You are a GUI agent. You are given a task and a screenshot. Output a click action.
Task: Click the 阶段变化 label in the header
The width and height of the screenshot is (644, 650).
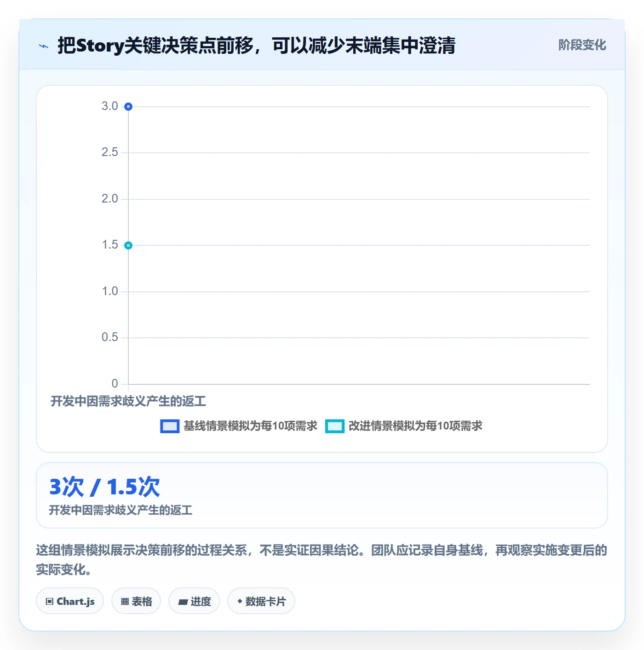[582, 45]
